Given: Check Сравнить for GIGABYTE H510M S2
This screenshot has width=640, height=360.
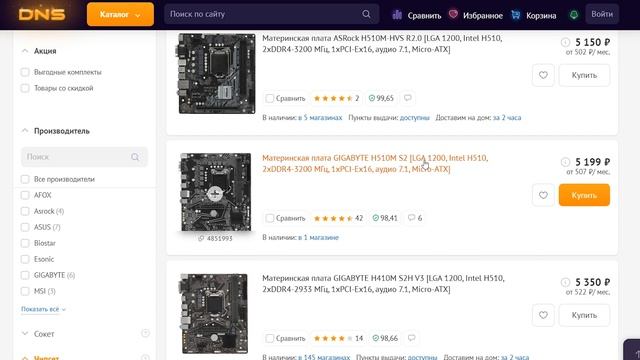Looking at the screenshot, I should tap(269, 218).
